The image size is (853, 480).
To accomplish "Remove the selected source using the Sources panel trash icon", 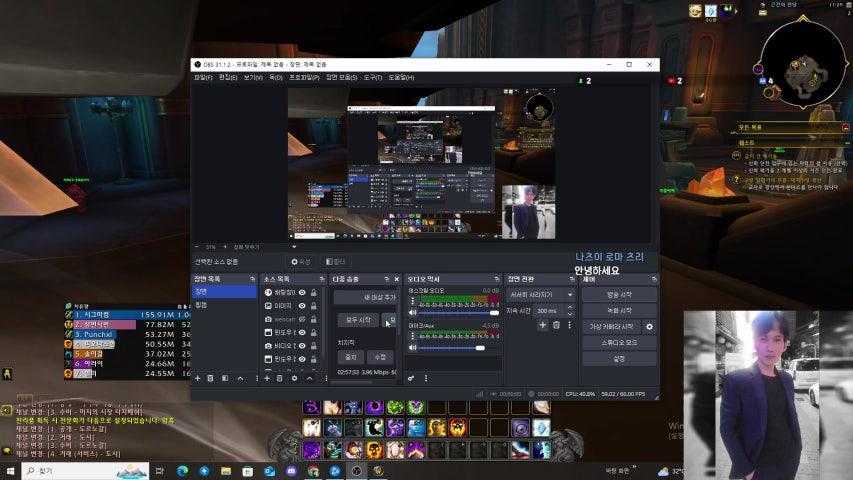I will 280,378.
